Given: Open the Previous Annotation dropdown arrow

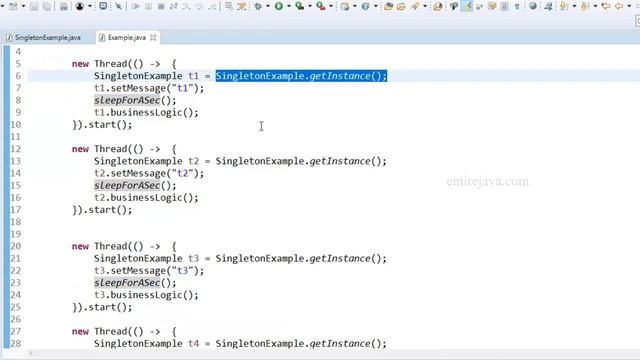Looking at the screenshot, I should pyautogui.click(x=595, y=6).
